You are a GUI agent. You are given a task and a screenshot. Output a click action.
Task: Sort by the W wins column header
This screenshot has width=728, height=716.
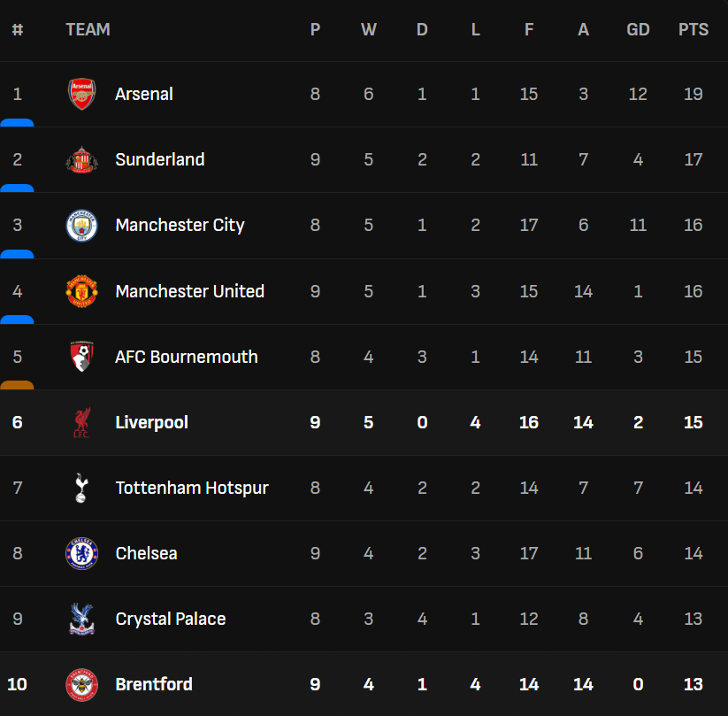369,29
